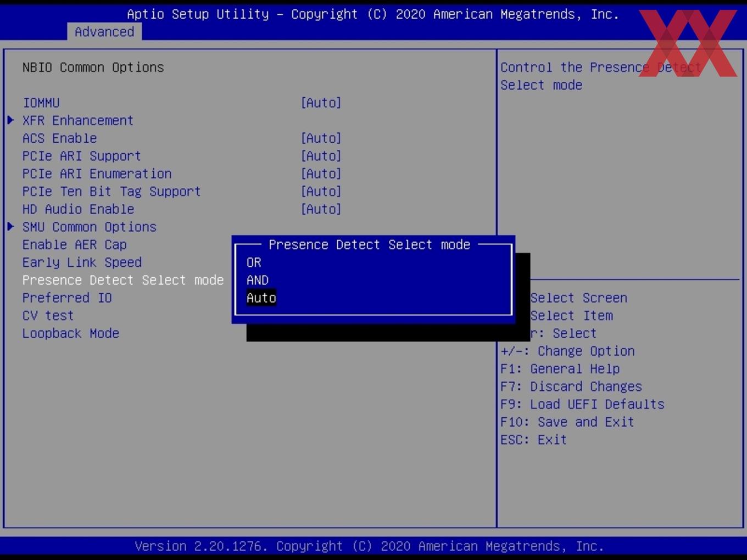
Task: Click the +/-: Change Option hint
Action: click(567, 351)
